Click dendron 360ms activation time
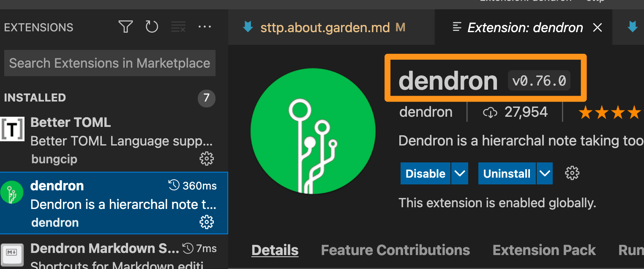The width and height of the screenshot is (644, 269). click(192, 186)
